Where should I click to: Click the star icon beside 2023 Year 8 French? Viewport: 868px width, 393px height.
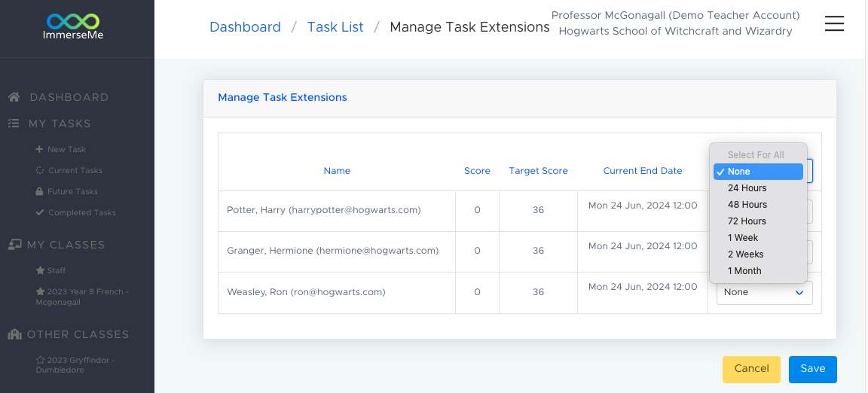pyautogui.click(x=40, y=291)
